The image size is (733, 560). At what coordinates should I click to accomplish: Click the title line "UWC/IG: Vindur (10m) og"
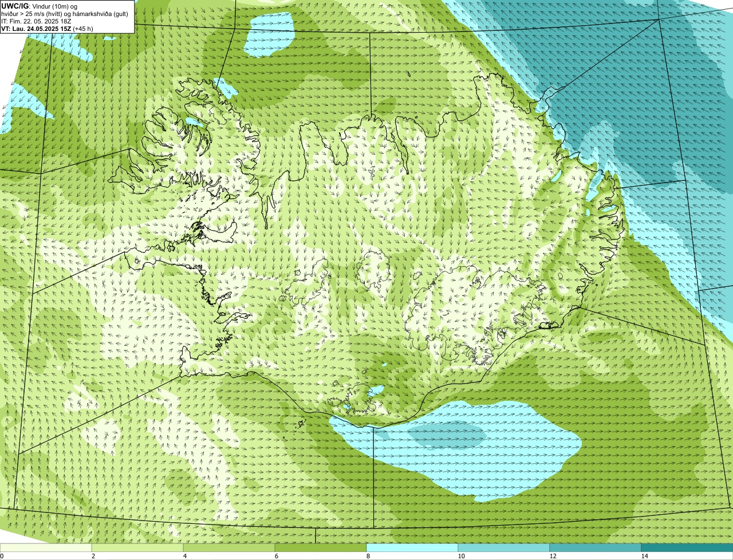pyautogui.click(x=39, y=6)
